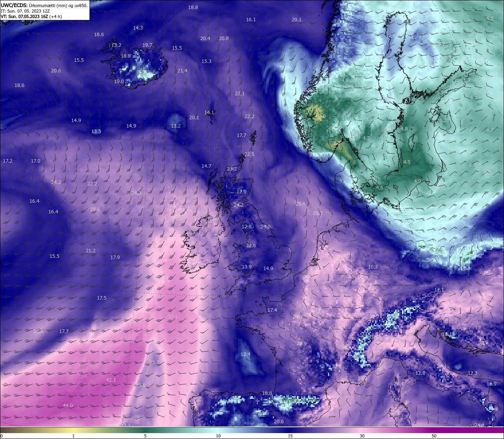Click the 23.2 value north of Scotland

232,169
